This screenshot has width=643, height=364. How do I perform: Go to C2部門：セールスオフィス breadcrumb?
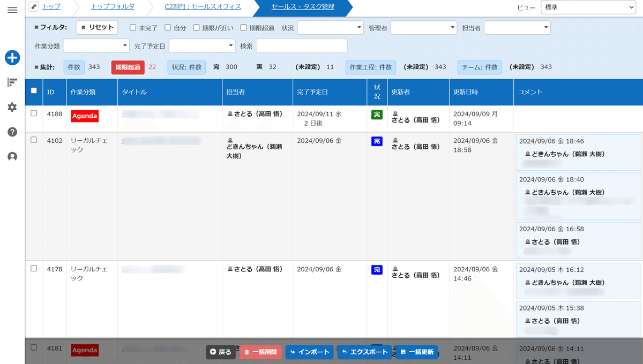203,7
